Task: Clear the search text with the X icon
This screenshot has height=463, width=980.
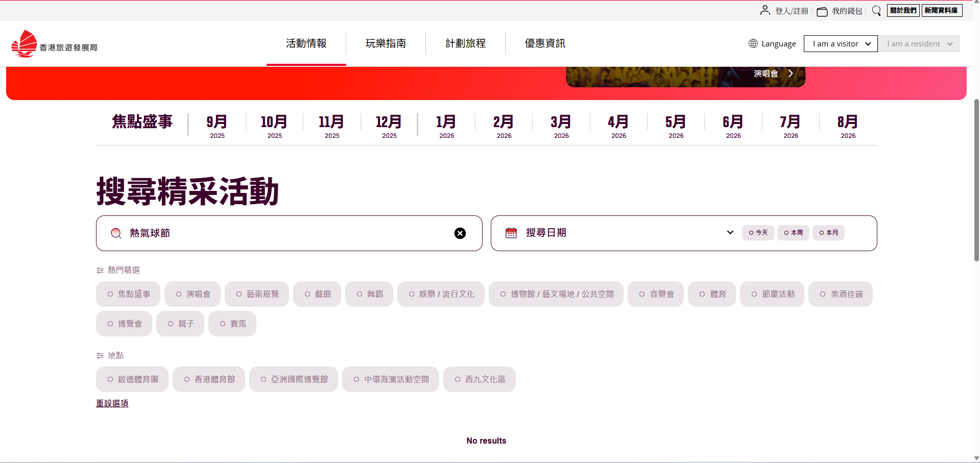Action: click(x=460, y=233)
